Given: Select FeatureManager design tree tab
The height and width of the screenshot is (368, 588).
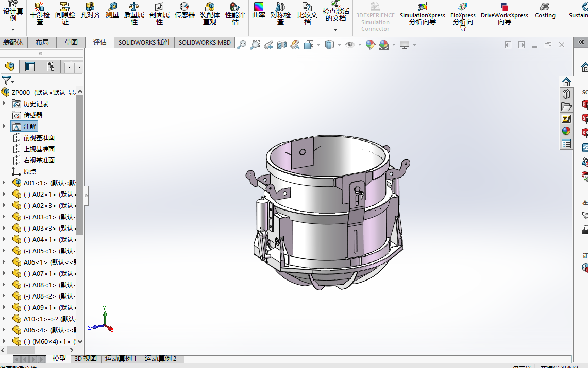Looking at the screenshot, I should (x=10, y=66).
